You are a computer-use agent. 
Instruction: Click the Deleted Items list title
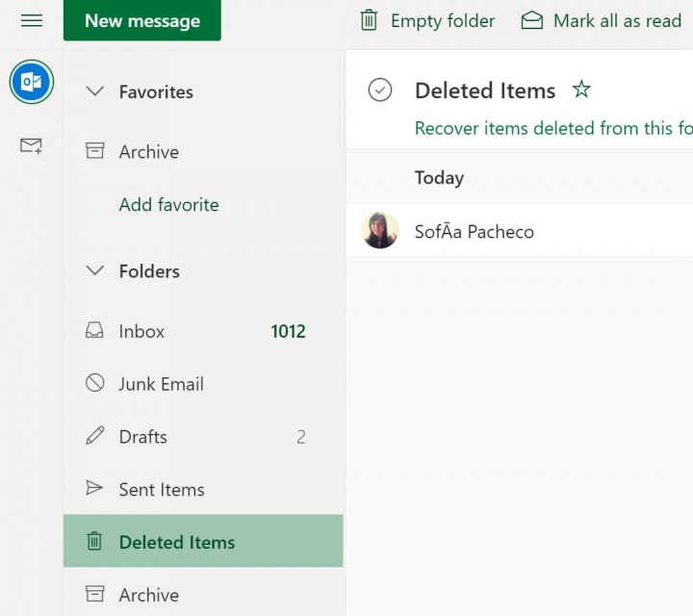[x=485, y=90]
